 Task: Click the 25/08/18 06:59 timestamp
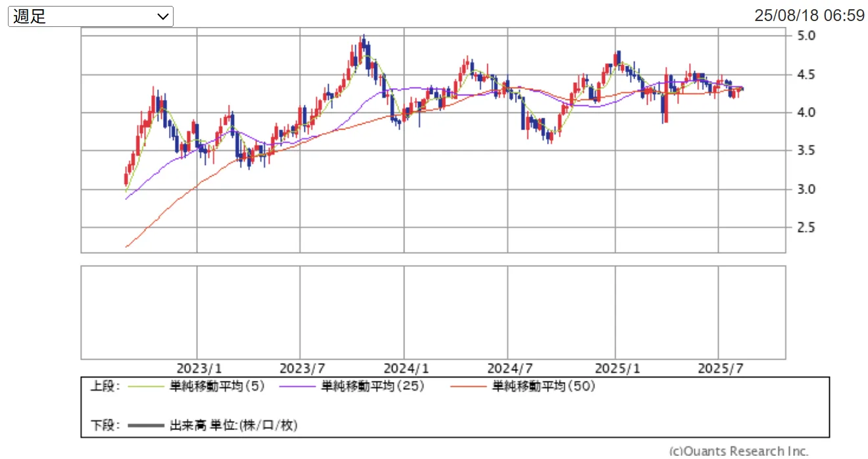click(x=809, y=16)
